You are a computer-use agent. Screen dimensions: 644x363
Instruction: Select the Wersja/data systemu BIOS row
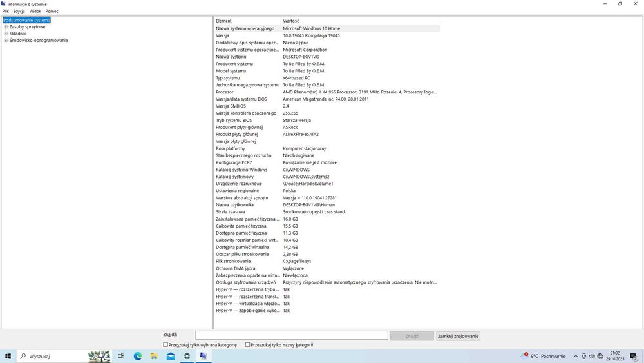[327, 99]
